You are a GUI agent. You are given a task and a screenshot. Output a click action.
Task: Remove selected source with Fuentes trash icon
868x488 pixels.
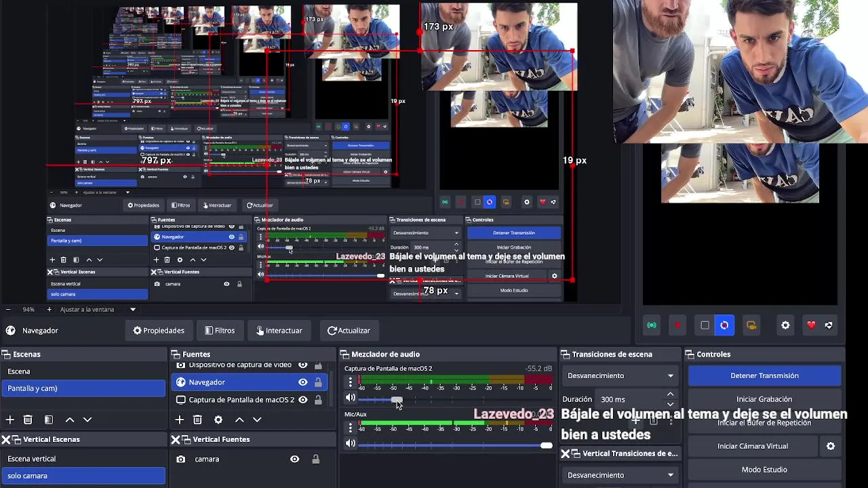pos(197,420)
